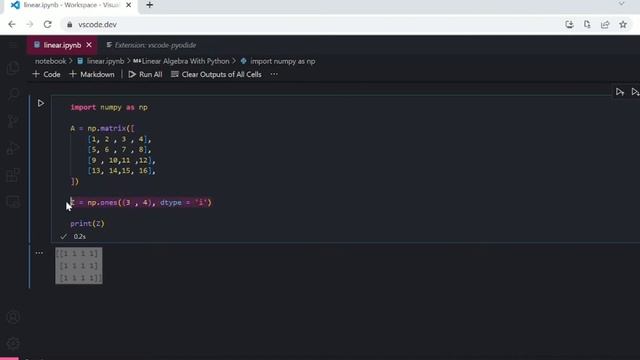Open the Accounts menu icon

click(x=13, y=317)
